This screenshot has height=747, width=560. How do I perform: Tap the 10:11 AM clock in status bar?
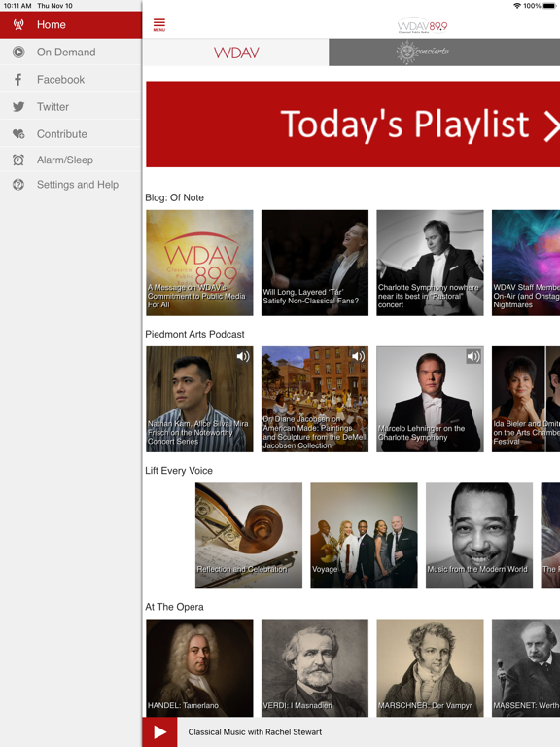pyautogui.click(x=17, y=6)
